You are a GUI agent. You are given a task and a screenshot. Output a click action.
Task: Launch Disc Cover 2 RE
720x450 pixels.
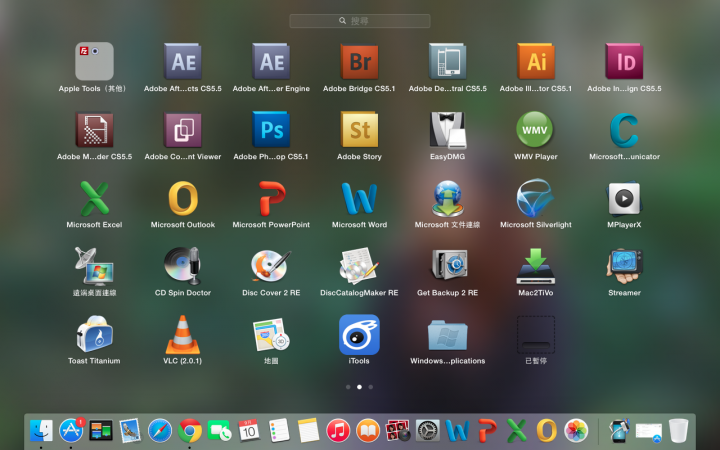tap(271, 265)
